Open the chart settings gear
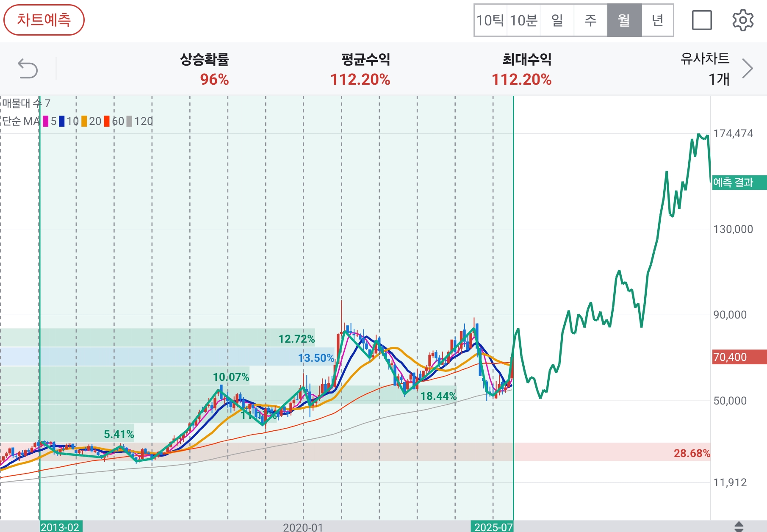This screenshot has width=767, height=532. pos(743,20)
